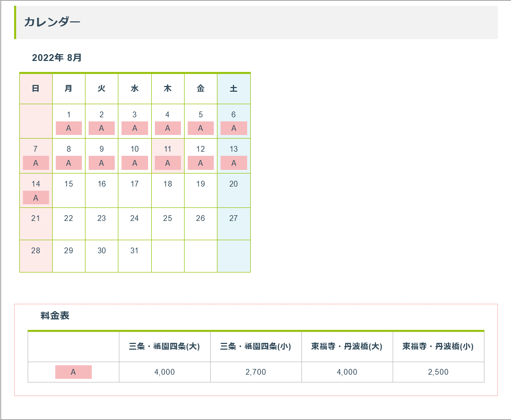Select the 2,500 price cell
Image resolution: width=511 pixels, height=420 pixels.
tap(438, 372)
